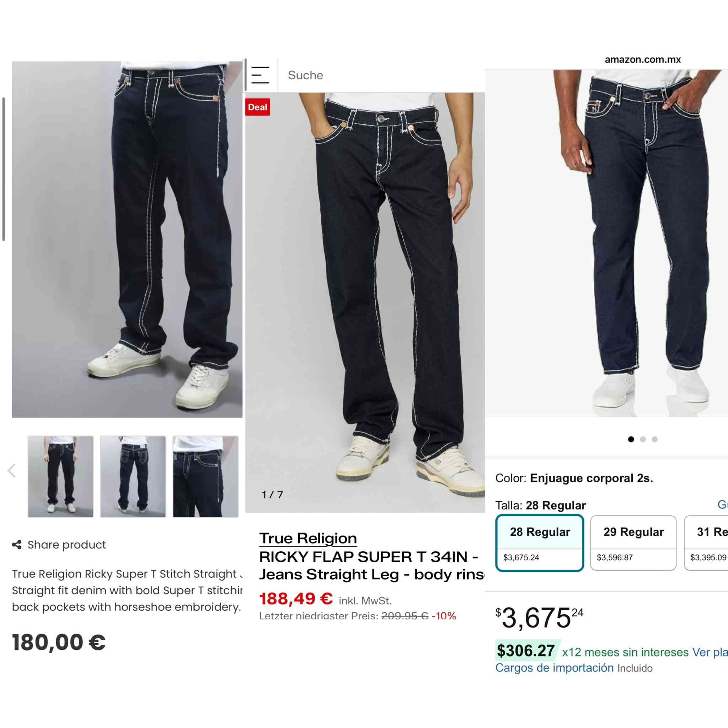Select the first carousel dot

(631, 439)
